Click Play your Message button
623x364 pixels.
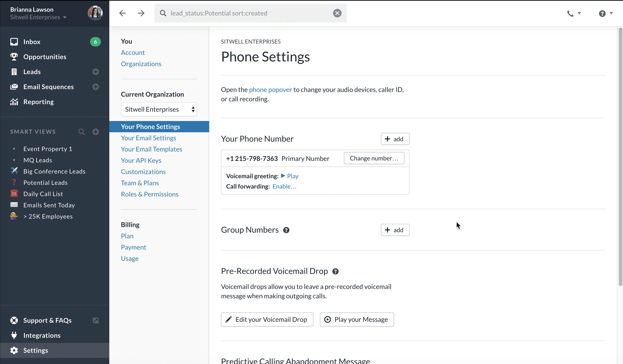(357, 319)
